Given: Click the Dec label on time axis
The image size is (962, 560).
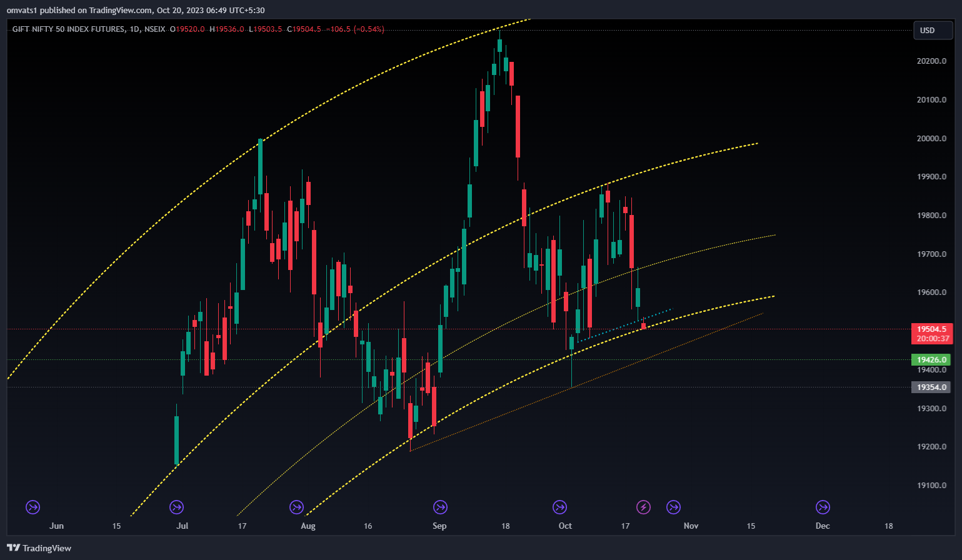Looking at the screenshot, I should tap(823, 526).
